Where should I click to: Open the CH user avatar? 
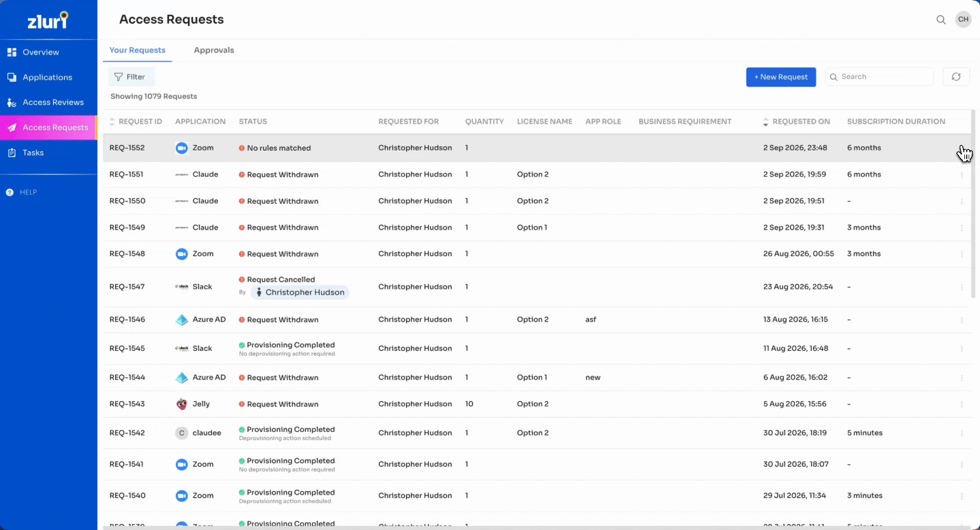coord(963,20)
